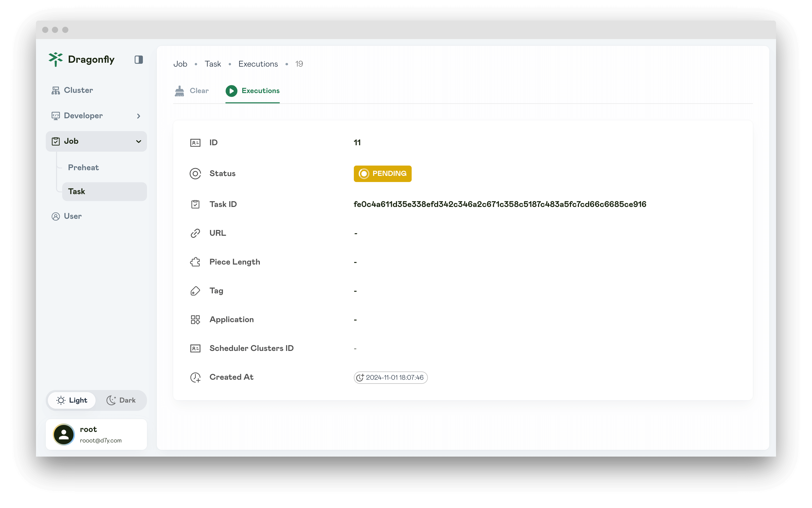Click the Status target icon
Screen dimensions: 812x508
coord(196,174)
